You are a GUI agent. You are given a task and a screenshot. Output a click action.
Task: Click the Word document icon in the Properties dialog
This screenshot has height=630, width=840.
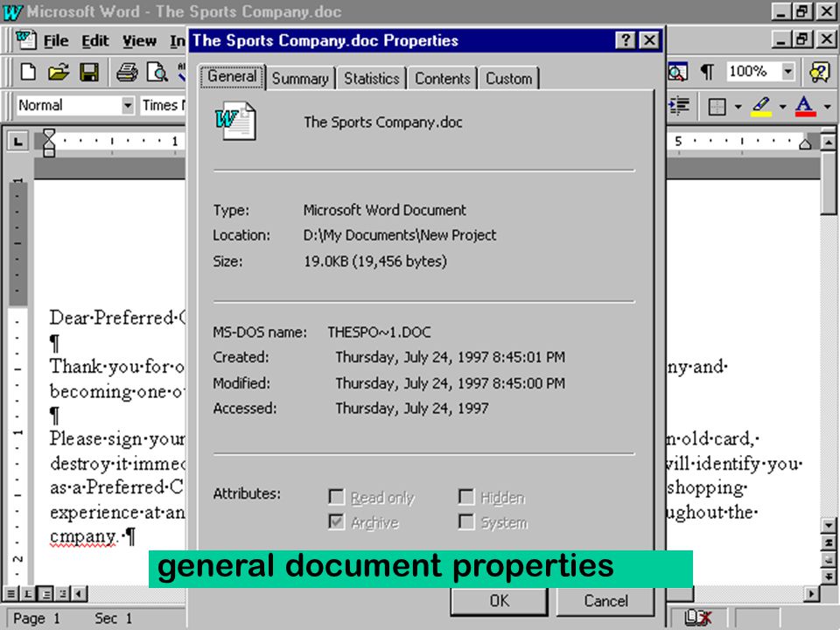pyautogui.click(x=235, y=121)
